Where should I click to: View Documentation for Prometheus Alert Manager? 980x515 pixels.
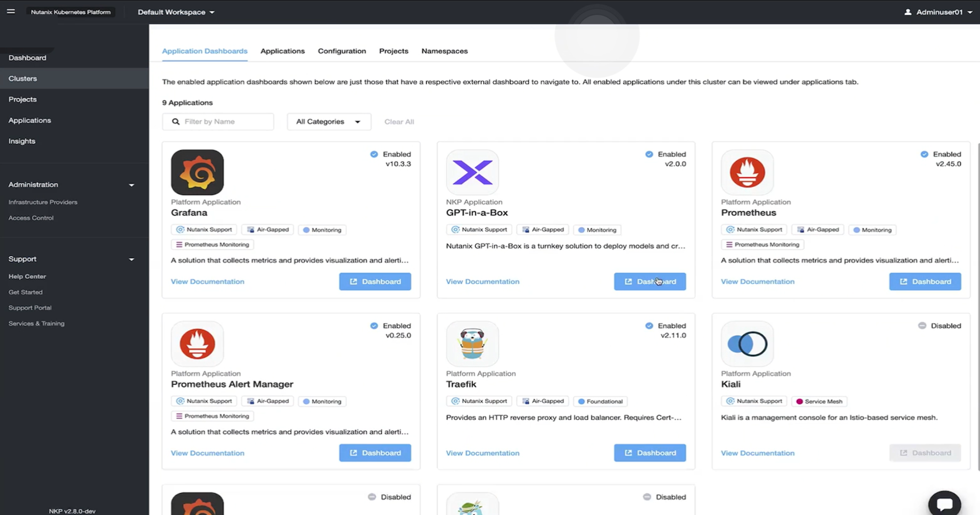tap(208, 453)
